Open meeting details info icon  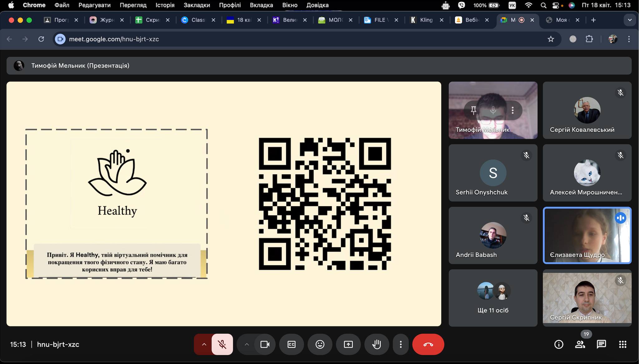tap(559, 344)
